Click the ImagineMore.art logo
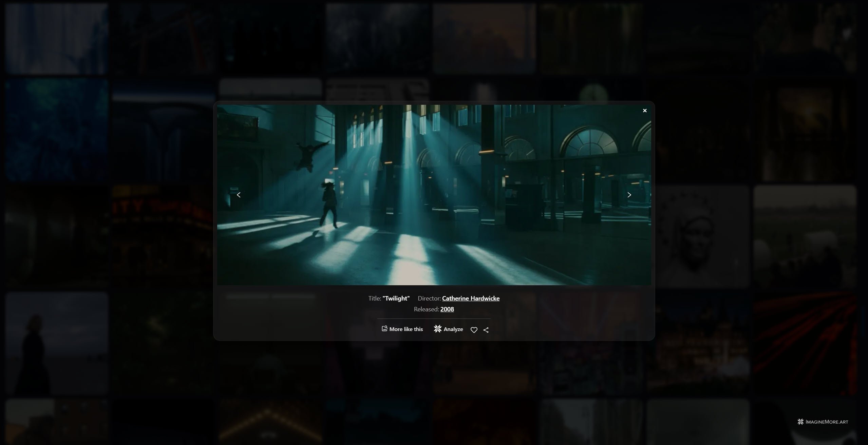This screenshot has width=868, height=445. point(823,422)
